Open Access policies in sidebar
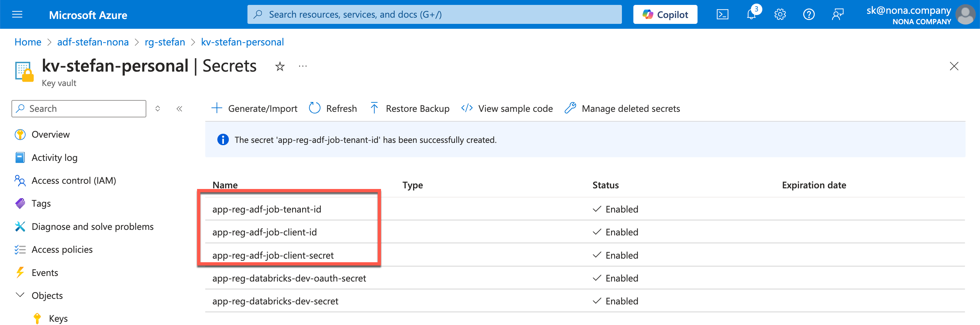 point(62,249)
